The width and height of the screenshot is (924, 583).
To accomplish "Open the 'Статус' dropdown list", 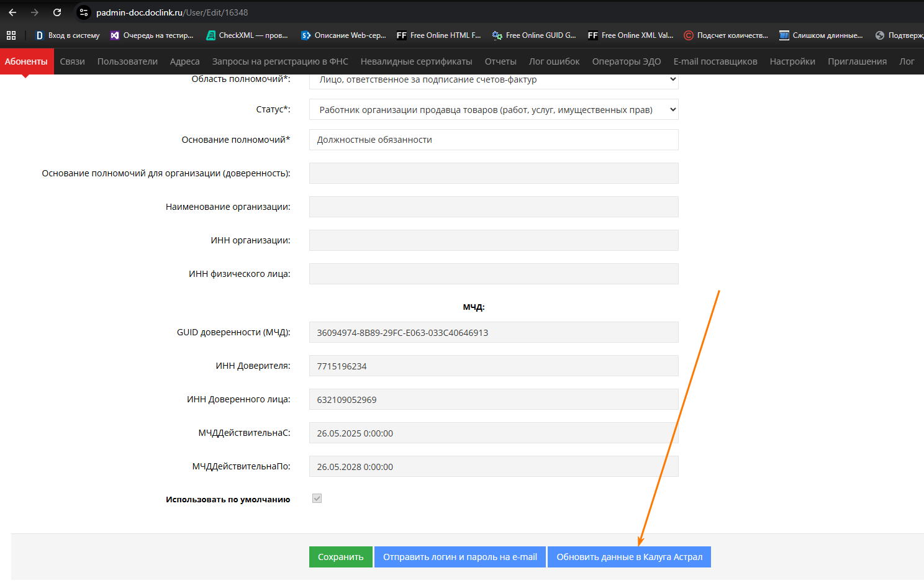I will point(494,110).
